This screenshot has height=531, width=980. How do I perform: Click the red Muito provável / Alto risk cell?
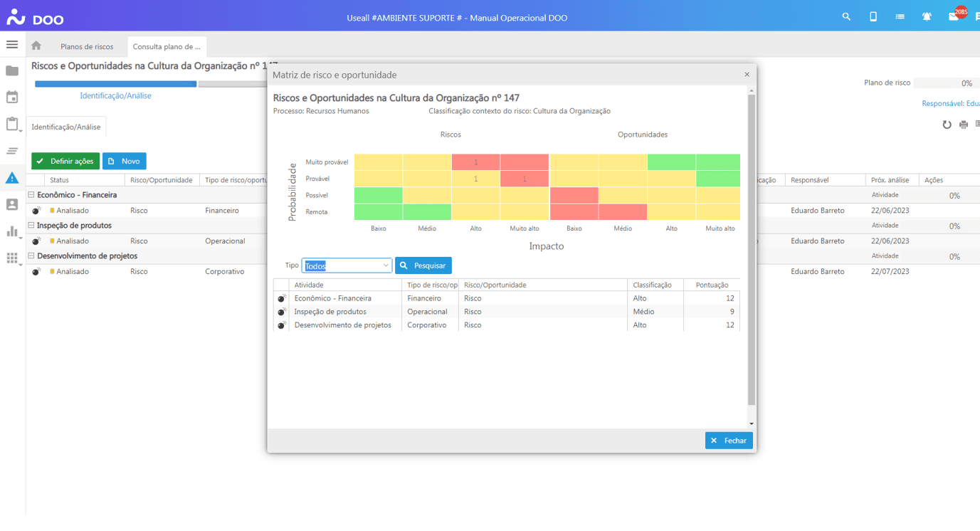pos(475,162)
